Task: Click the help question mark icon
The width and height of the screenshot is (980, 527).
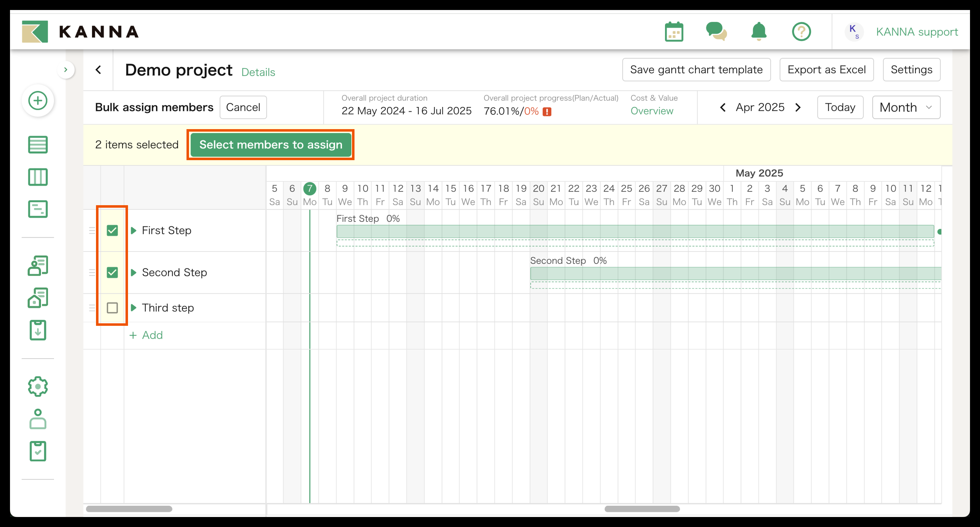Action: 801,32
